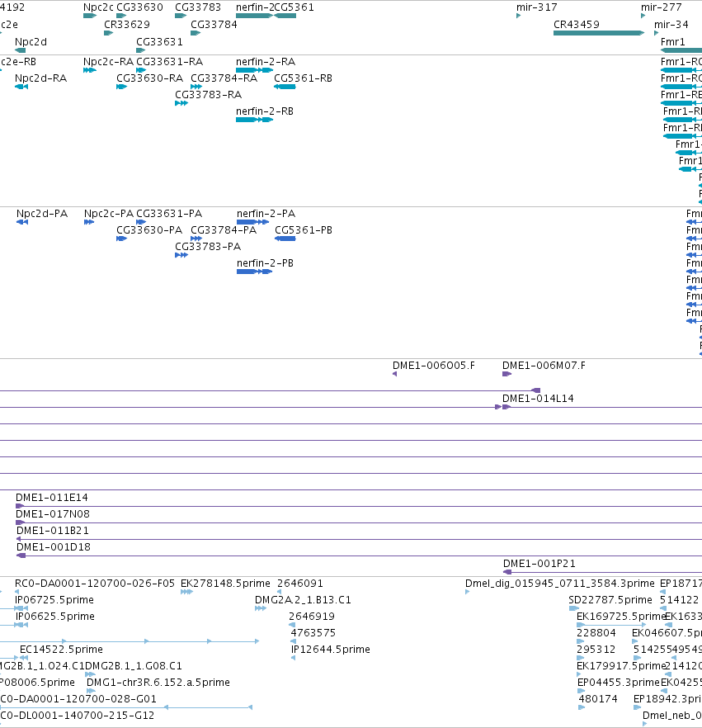Select EST label EK278148.5prime
702x728 pixels.
coord(225,583)
